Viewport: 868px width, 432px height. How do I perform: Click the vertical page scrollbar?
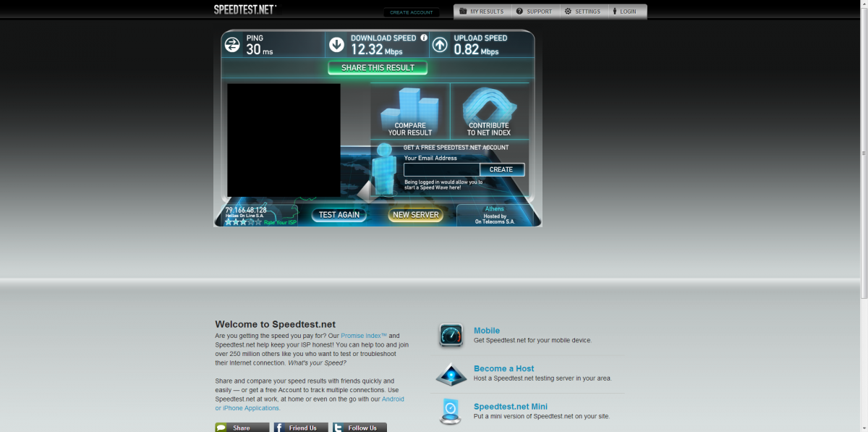coord(864,153)
